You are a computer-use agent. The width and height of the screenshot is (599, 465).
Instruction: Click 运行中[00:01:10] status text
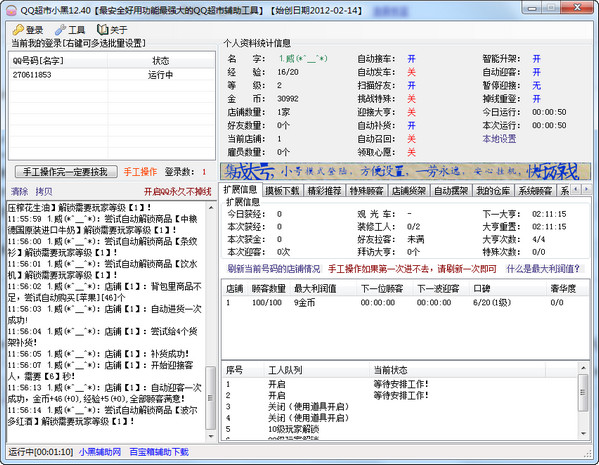click(40, 452)
